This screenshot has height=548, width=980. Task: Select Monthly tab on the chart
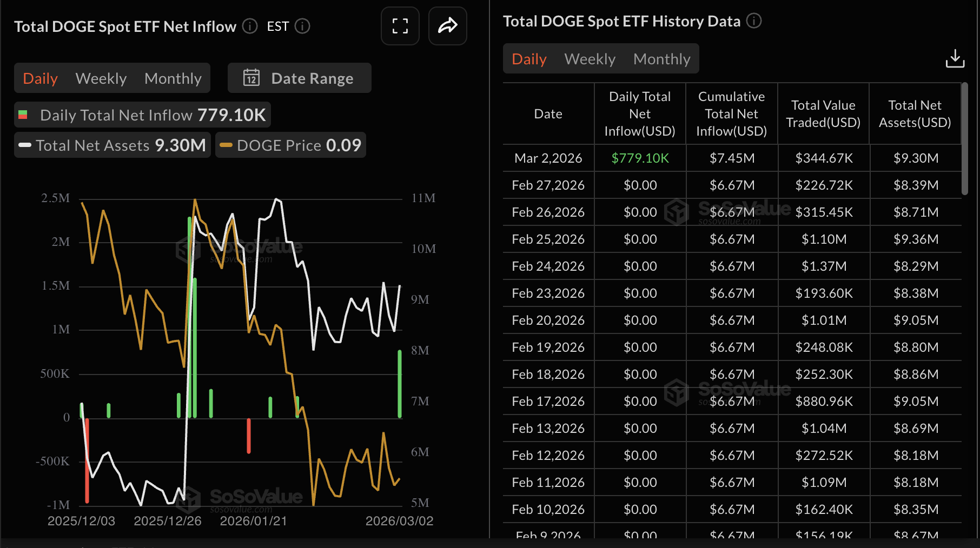173,78
